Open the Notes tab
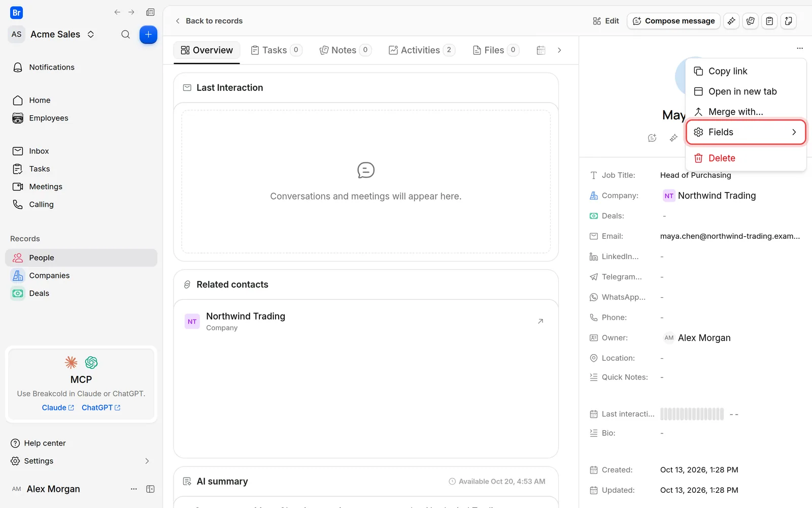812x508 pixels. (345, 50)
